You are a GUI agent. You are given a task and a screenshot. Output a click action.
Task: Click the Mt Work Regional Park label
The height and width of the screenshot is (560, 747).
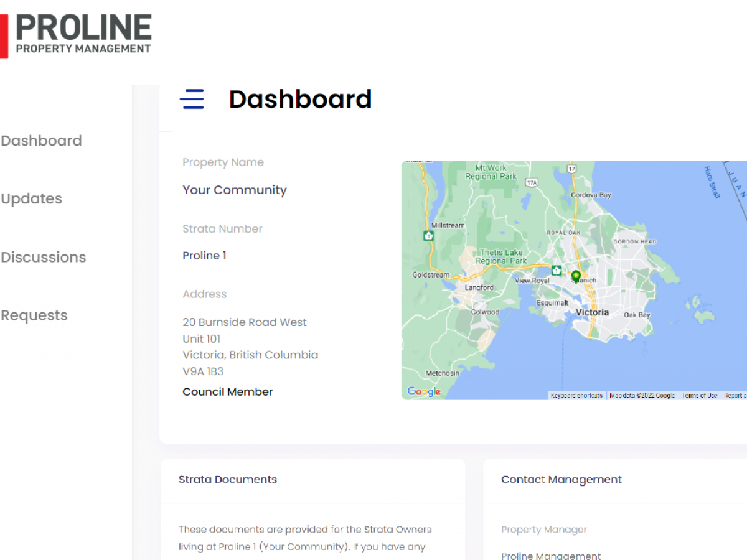[x=491, y=172]
